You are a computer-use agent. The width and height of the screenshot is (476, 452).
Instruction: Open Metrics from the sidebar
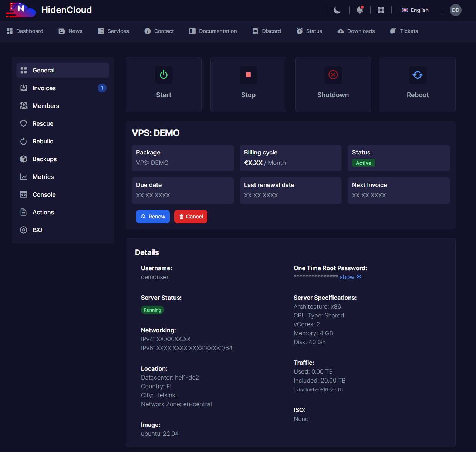click(43, 177)
